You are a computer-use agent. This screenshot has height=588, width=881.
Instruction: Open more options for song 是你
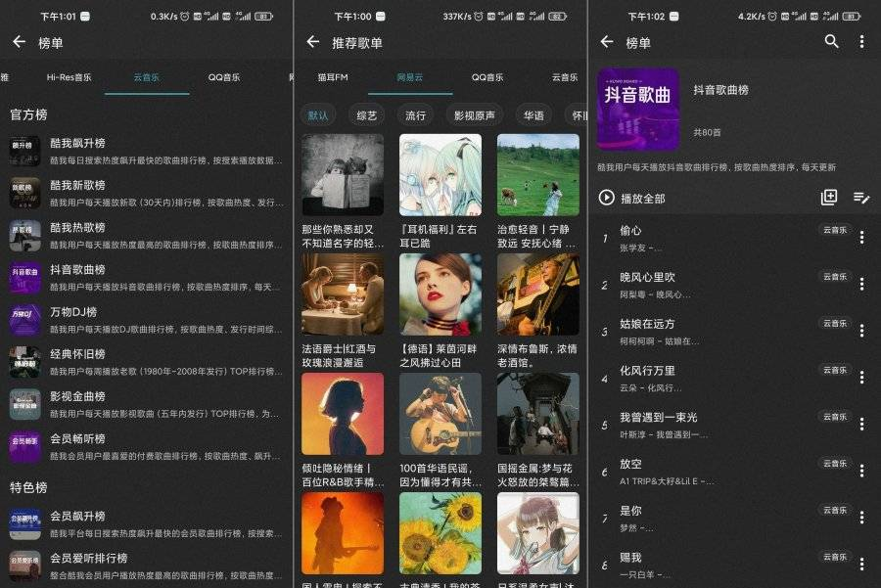pyautogui.click(x=861, y=518)
